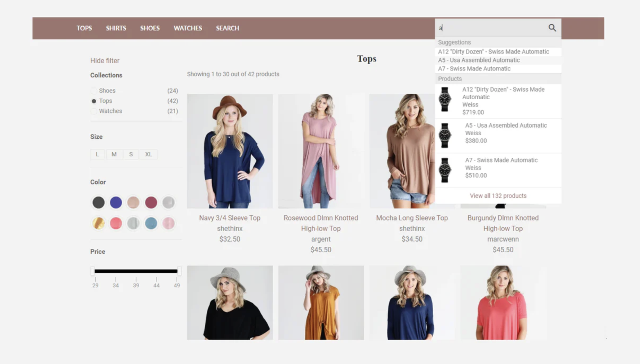Pick the blue color swatch filter

pos(116,202)
